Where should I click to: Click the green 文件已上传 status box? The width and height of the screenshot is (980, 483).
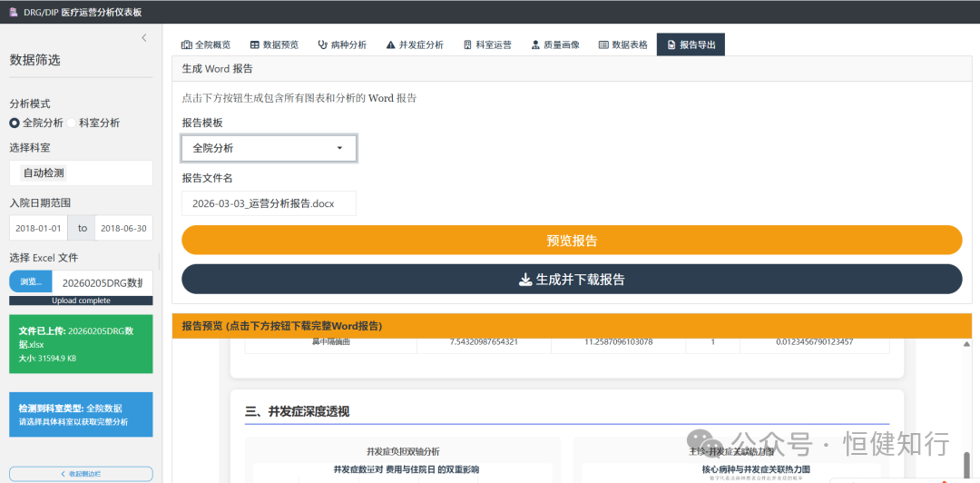click(x=81, y=343)
